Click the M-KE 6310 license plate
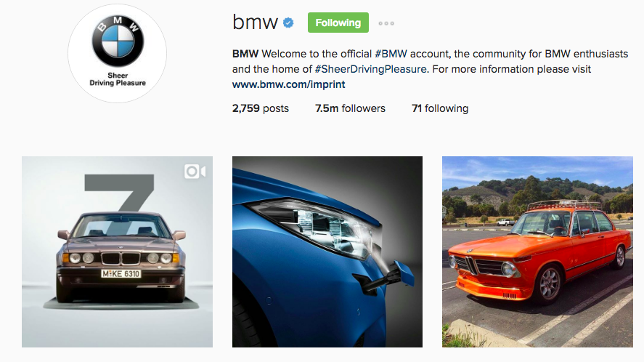 coord(121,273)
